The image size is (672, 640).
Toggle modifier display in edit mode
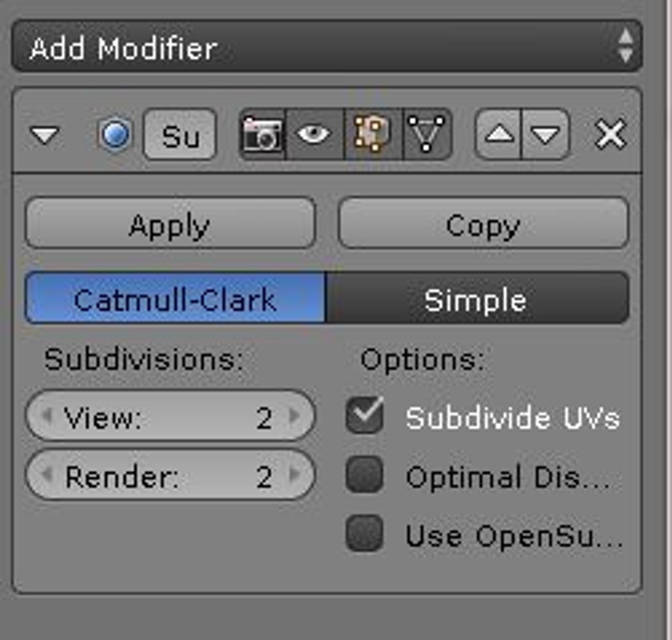[x=372, y=135]
